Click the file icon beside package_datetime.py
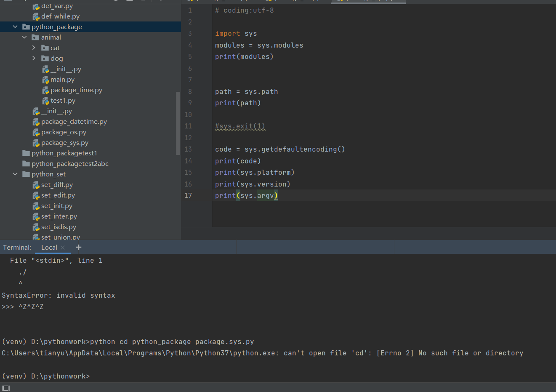The width and height of the screenshot is (556, 392). tap(36, 122)
